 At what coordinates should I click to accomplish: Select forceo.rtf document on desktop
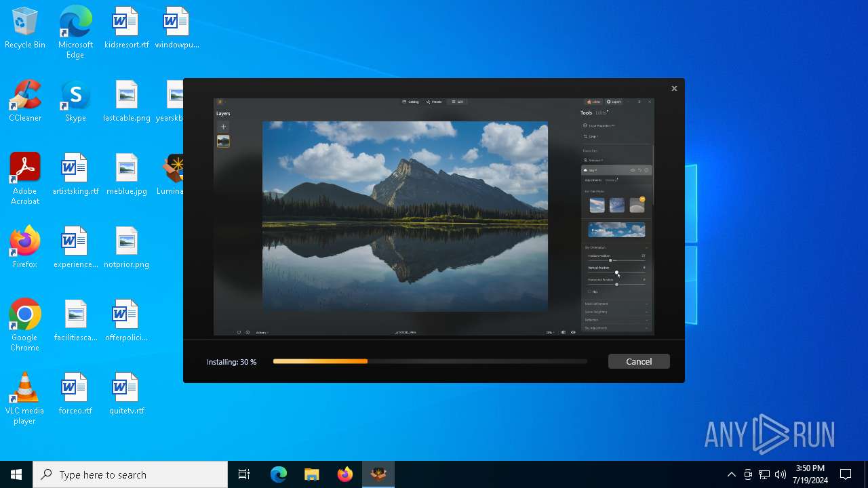[x=75, y=394]
